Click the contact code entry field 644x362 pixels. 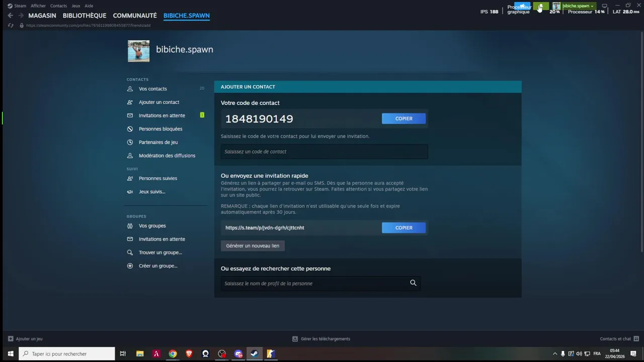[x=324, y=151]
